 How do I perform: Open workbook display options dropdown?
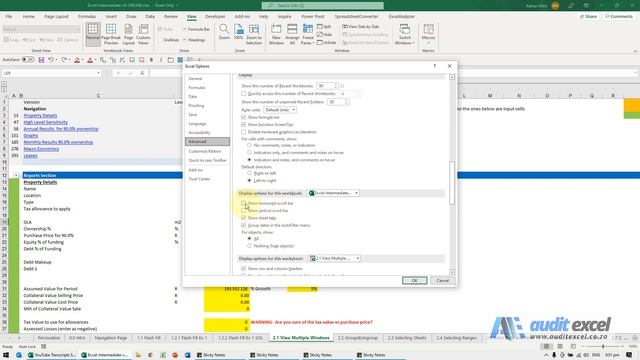coord(333,193)
